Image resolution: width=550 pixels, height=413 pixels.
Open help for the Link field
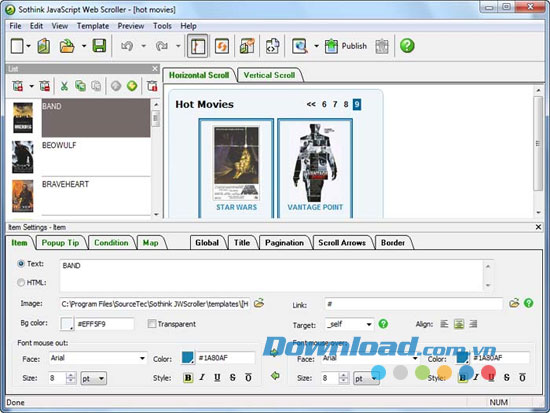pyautogui.click(x=529, y=303)
